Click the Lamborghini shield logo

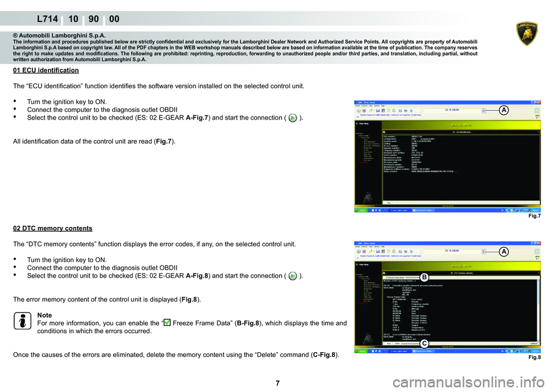point(527,33)
